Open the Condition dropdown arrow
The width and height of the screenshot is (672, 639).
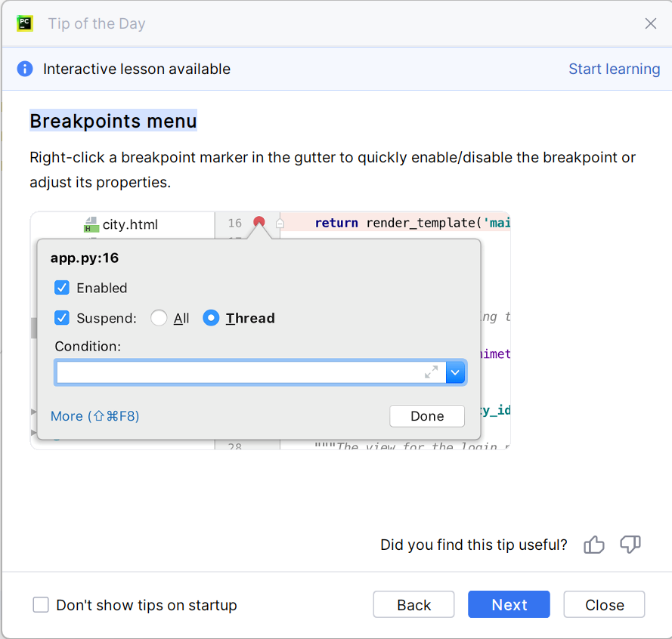click(455, 372)
